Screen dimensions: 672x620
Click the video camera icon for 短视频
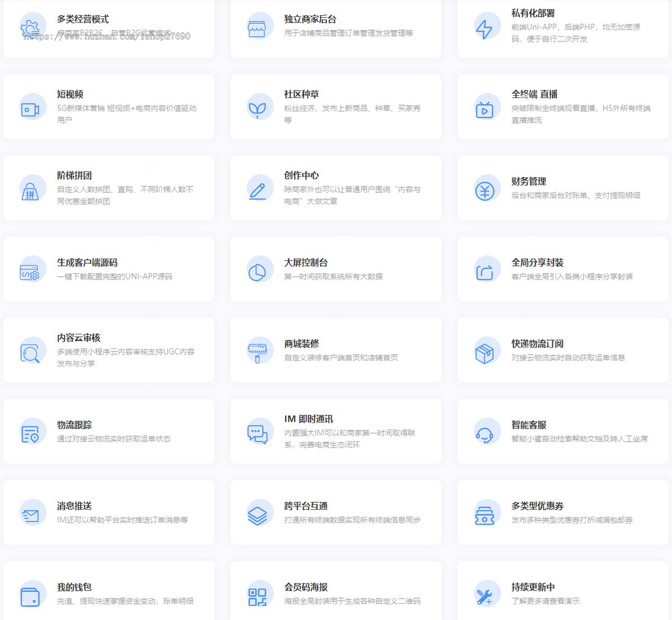point(30,109)
